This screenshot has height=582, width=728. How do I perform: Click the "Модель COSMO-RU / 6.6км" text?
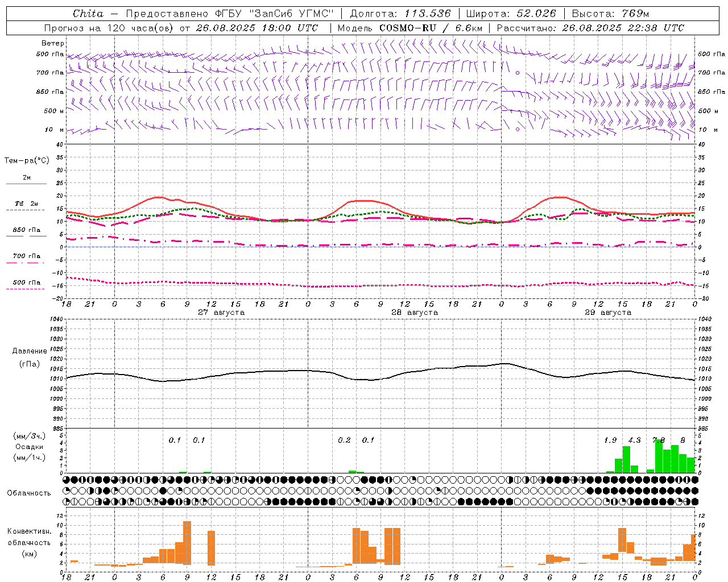coord(410,28)
